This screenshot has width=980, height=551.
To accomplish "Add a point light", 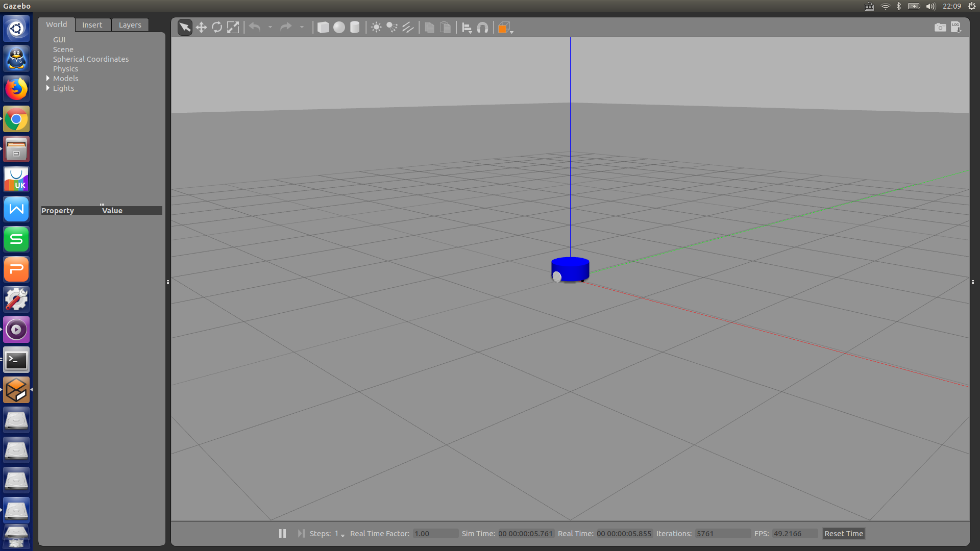I will [x=376, y=28].
